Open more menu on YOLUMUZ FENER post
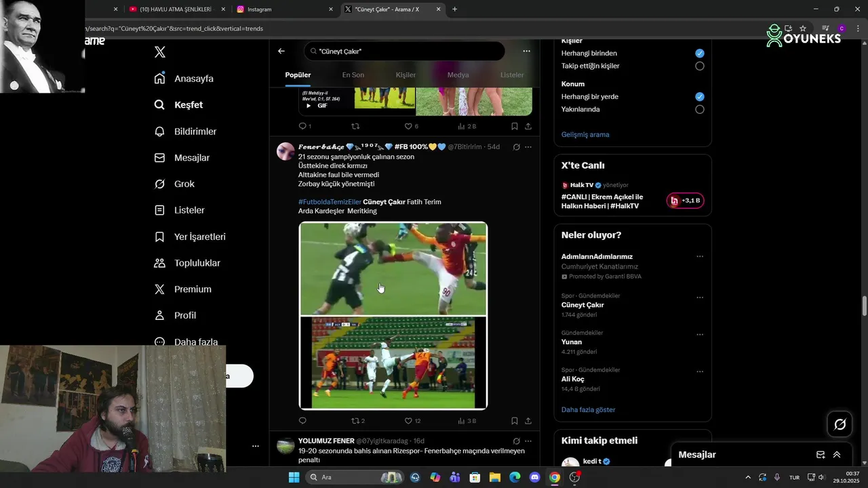The image size is (868, 488). coord(528,441)
